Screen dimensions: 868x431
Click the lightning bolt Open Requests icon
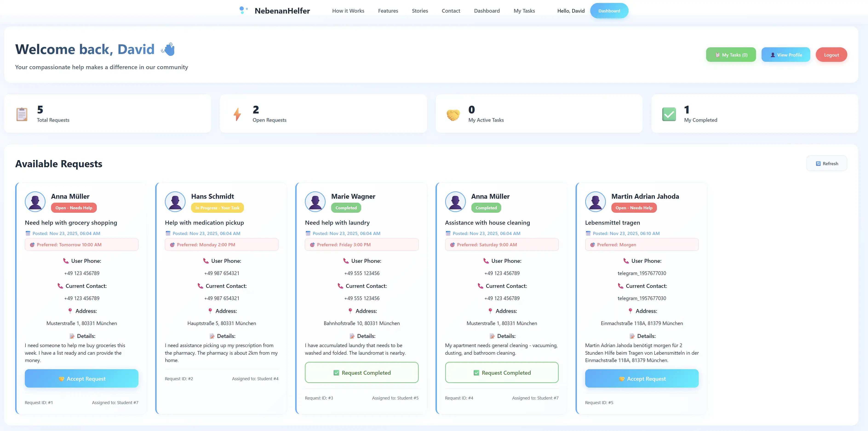click(237, 114)
